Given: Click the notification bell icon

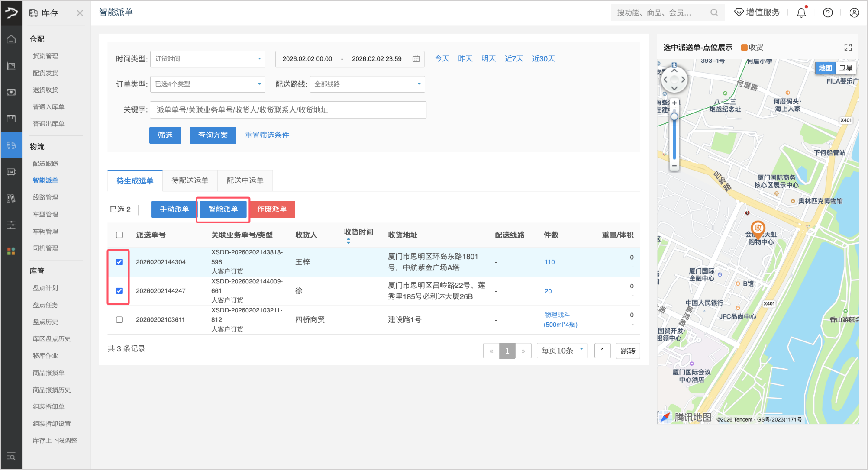Looking at the screenshot, I should coord(801,13).
